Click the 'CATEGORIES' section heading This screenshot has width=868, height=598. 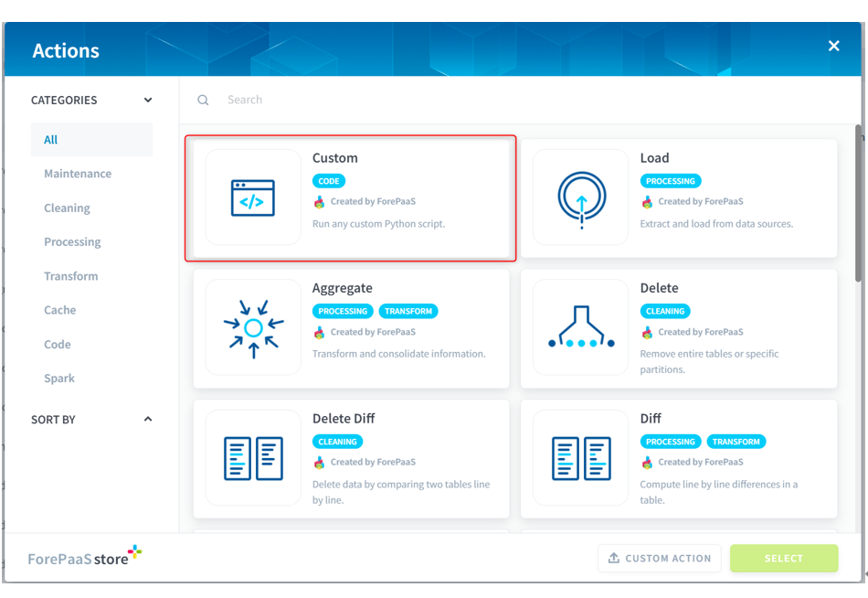(64, 101)
